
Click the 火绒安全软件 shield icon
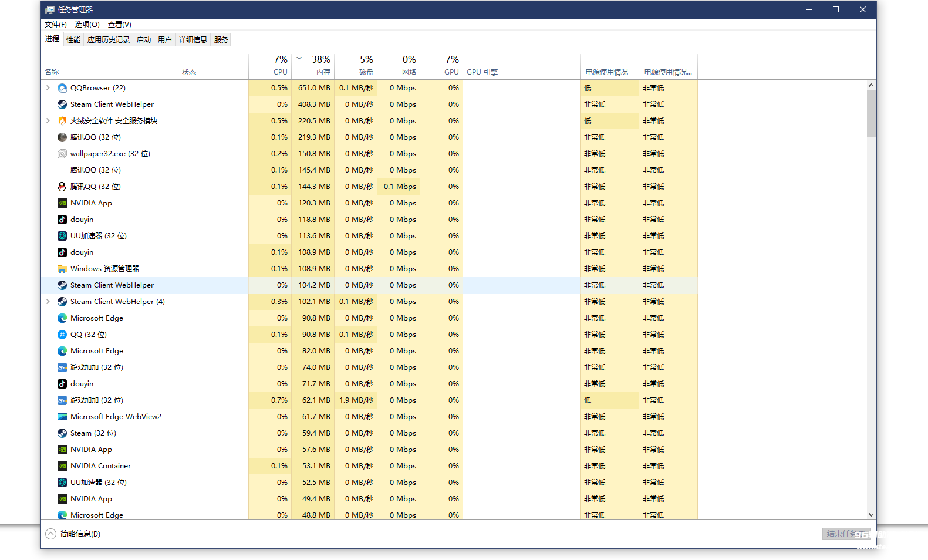click(x=62, y=121)
